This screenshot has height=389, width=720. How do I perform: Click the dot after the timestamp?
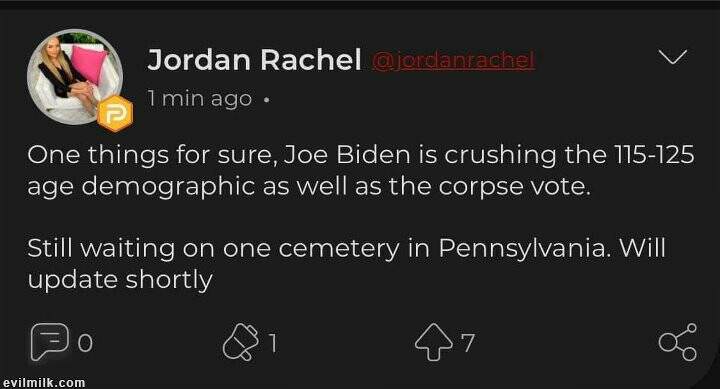pos(266,100)
